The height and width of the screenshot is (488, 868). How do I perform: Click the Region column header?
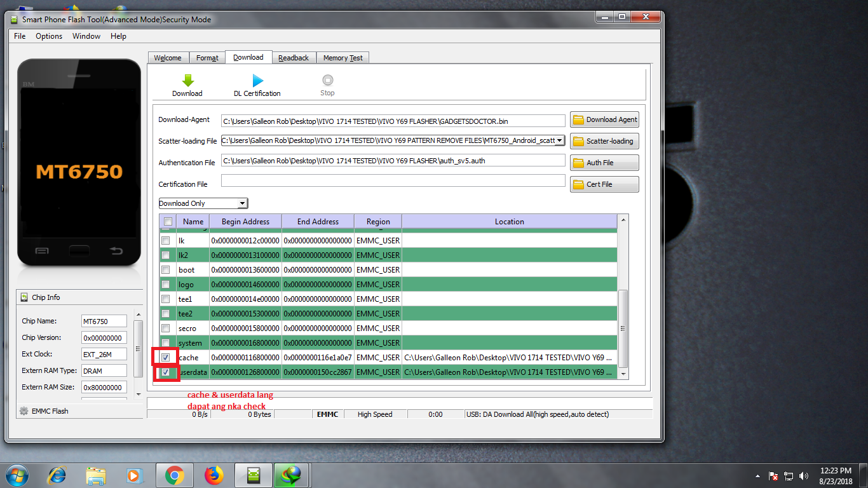pos(378,222)
